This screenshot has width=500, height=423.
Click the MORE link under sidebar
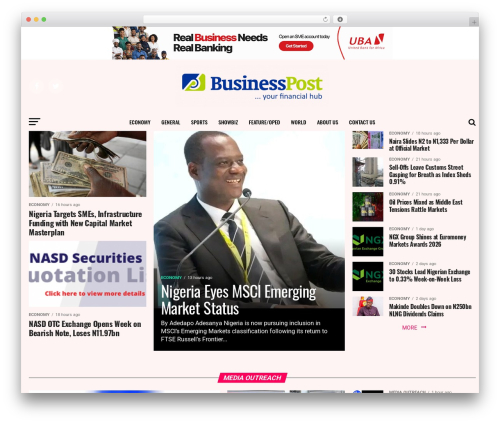(414, 327)
